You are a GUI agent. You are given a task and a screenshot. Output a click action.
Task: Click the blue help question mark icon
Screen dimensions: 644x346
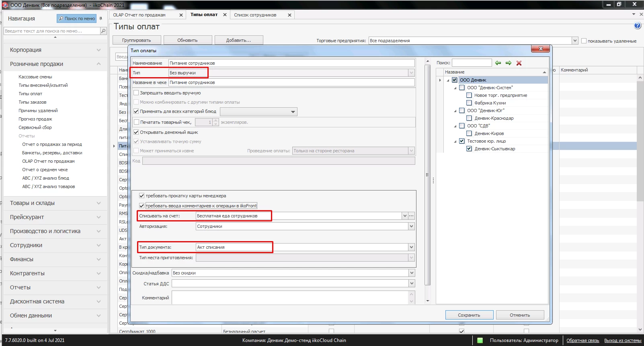637,26
